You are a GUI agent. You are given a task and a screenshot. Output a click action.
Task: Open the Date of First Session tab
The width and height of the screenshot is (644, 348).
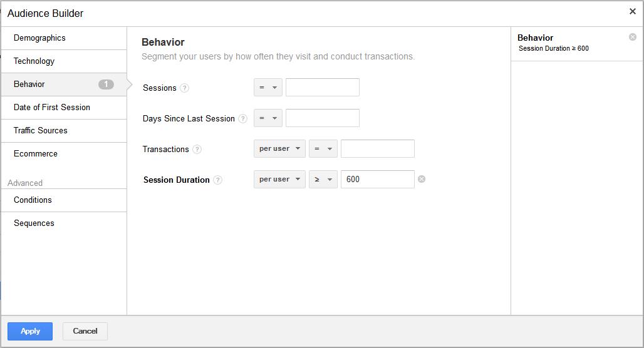tap(52, 108)
